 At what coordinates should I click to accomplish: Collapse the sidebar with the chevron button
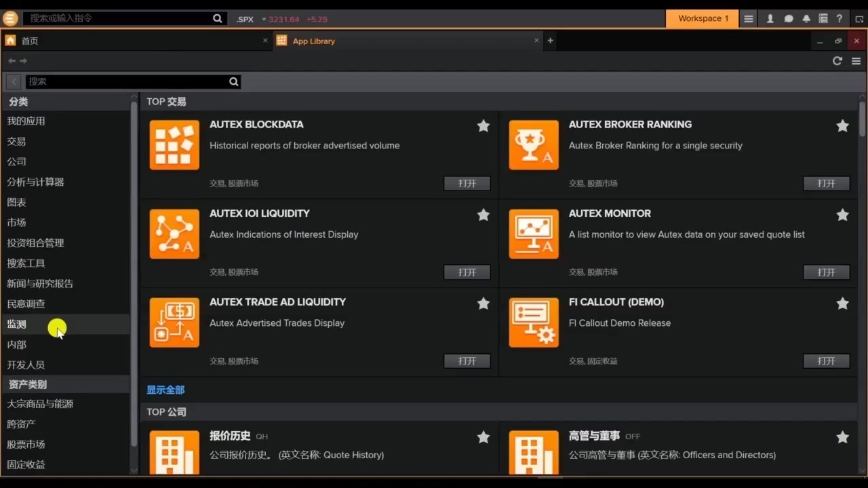[x=13, y=81]
